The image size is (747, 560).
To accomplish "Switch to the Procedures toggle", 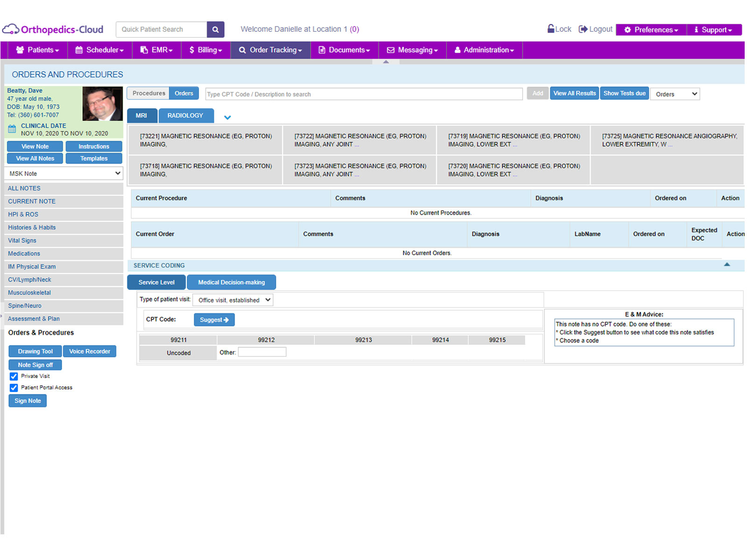I will point(148,93).
